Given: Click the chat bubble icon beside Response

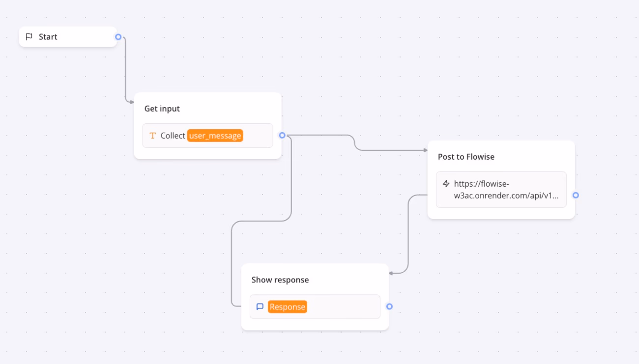Looking at the screenshot, I should (260, 307).
